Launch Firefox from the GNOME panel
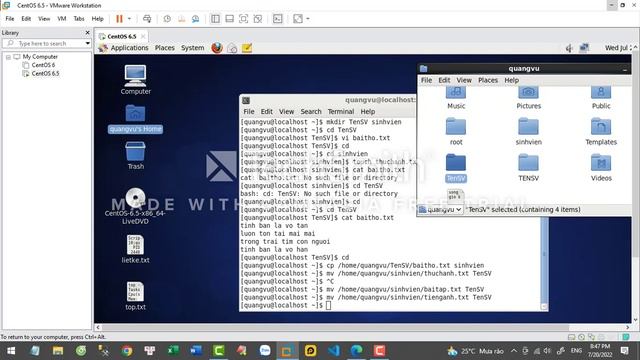Screen dimensions: 640x360 pos(217,48)
